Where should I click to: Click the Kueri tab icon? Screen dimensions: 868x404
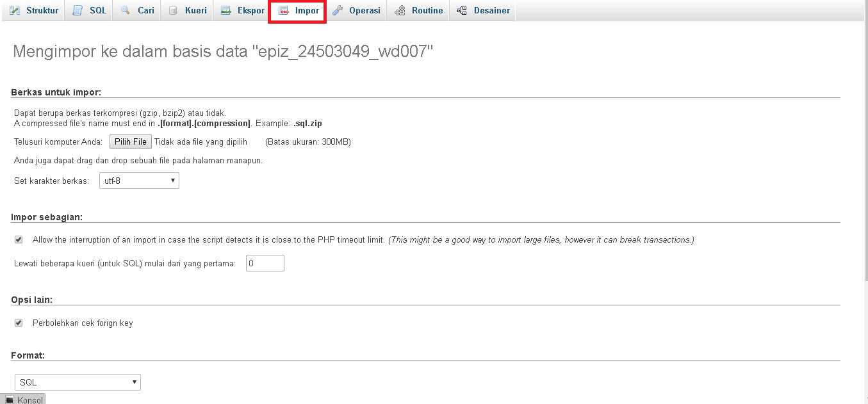pos(173,10)
